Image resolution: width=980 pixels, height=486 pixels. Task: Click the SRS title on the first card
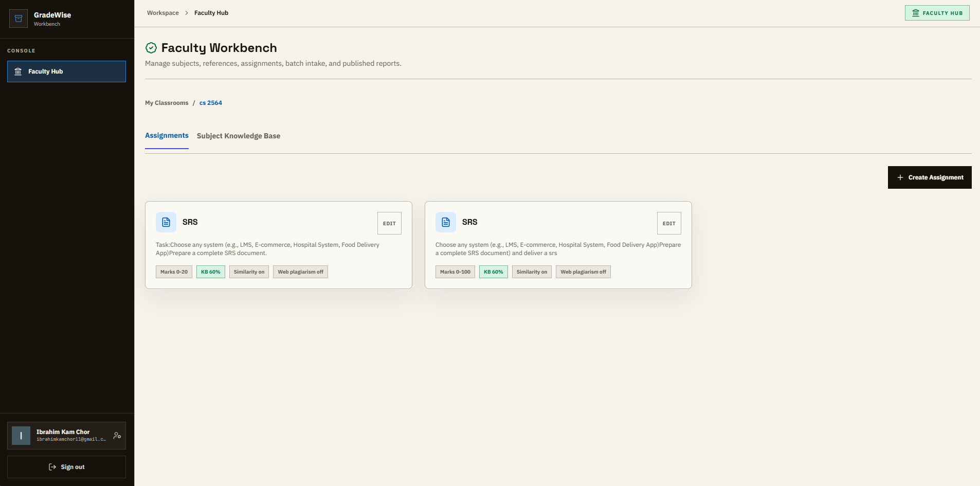tap(190, 222)
